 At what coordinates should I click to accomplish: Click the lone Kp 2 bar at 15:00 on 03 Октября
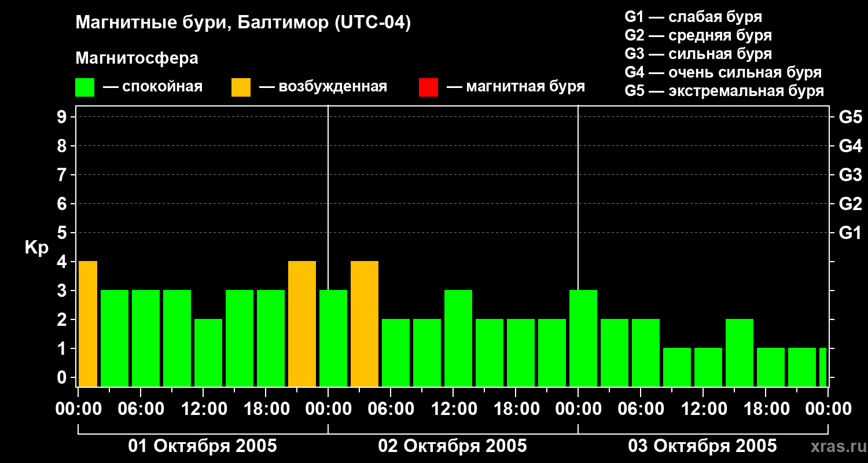tap(740, 353)
